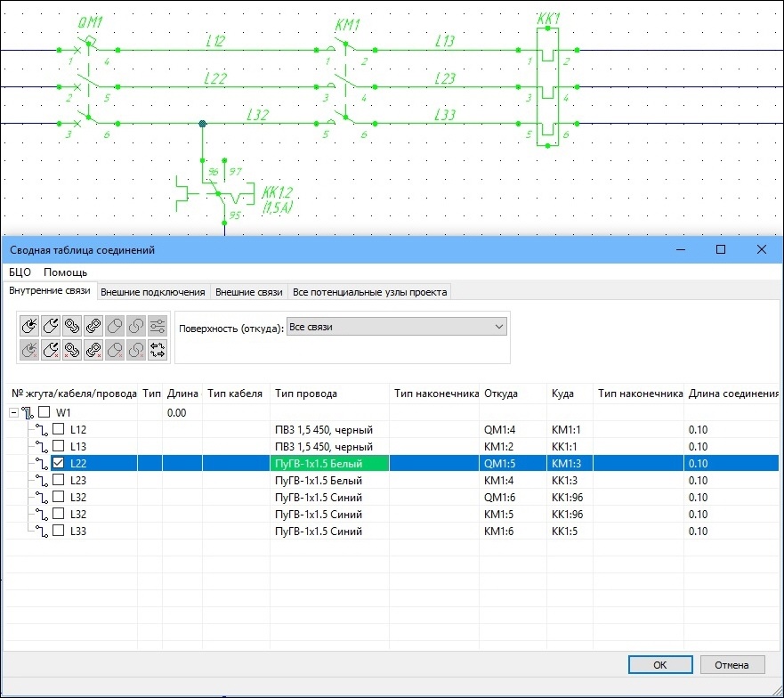Collapse the W1 tree node
Viewport: 784px width, 698px height.
13,413
